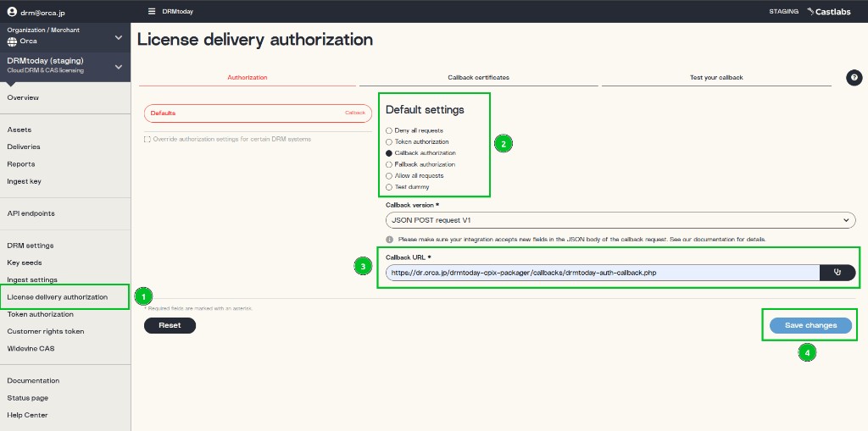Open Reports in the sidebar
Viewport: 868px width, 431px height.
(21, 164)
